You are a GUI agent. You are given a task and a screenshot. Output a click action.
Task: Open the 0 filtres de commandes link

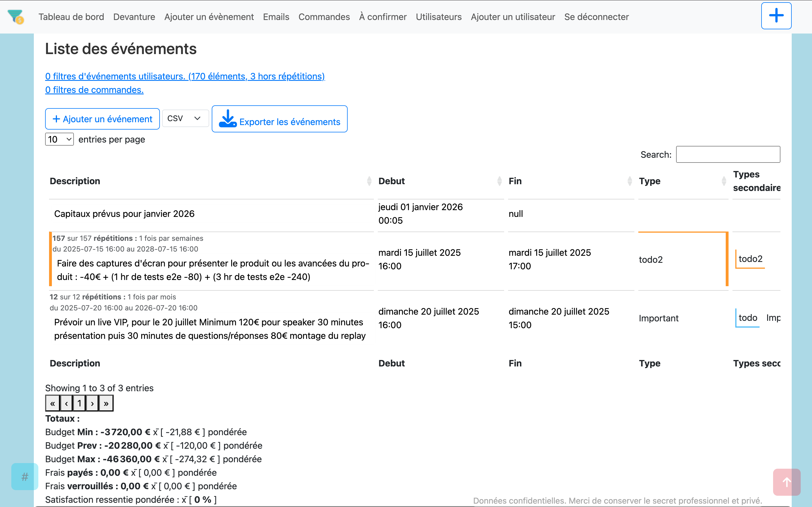(94, 90)
